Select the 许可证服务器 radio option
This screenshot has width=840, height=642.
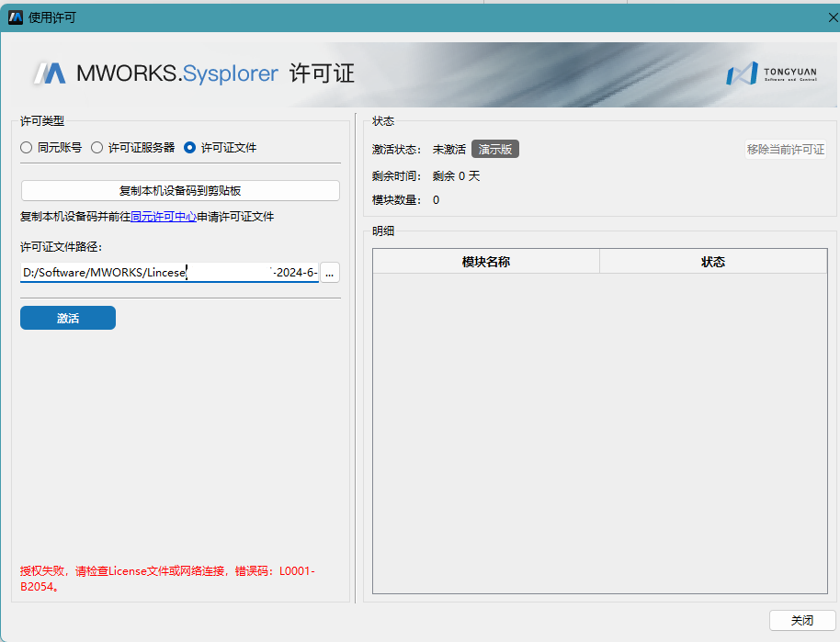[133, 148]
